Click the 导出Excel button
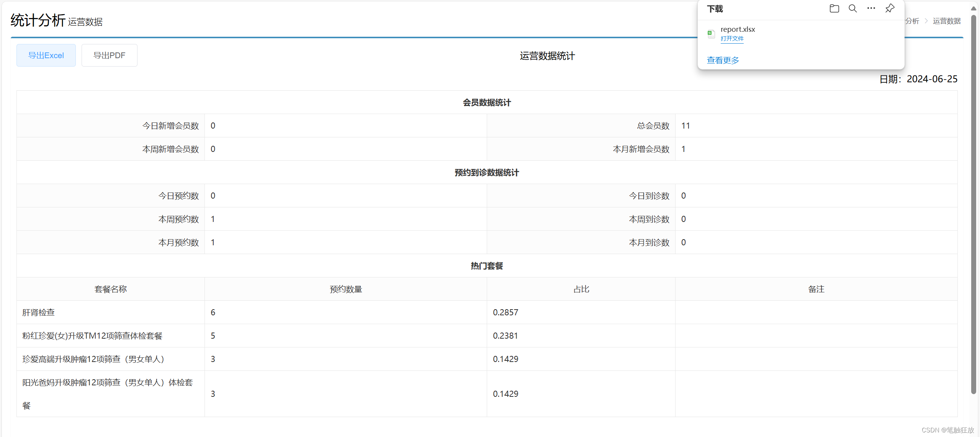Screen dimensions: 980x437 coord(46,55)
